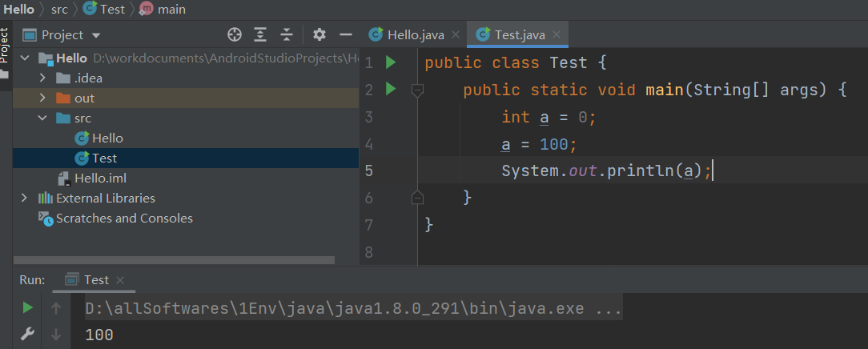Click the Collapse All icon in Project panel

click(286, 35)
